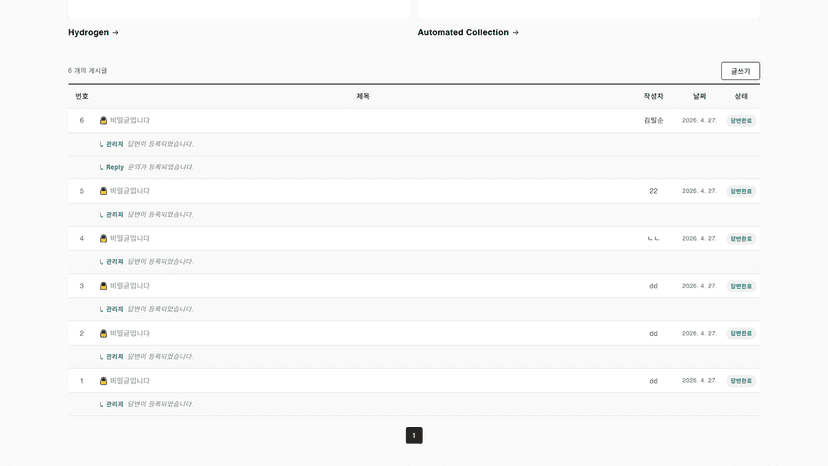Click the lock icon on post number 3
Screen dimensions: 828x466
tap(104, 286)
